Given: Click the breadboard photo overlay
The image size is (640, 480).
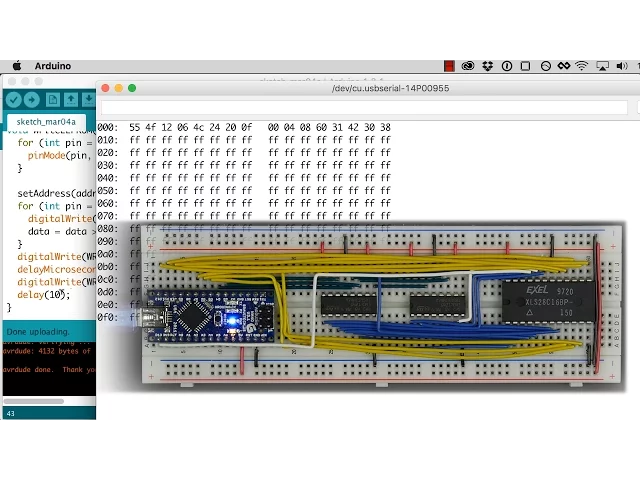Looking at the screenshot, I should (382, 306).
